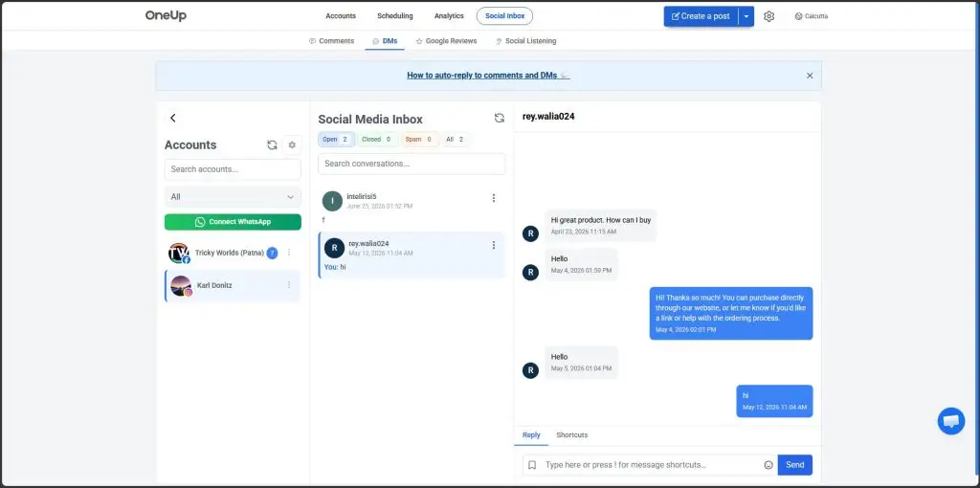Image resolution: width=980 pixels, height=488 pixels.
Task: Click the Create a post button
Action: click(x=701, y=16)
